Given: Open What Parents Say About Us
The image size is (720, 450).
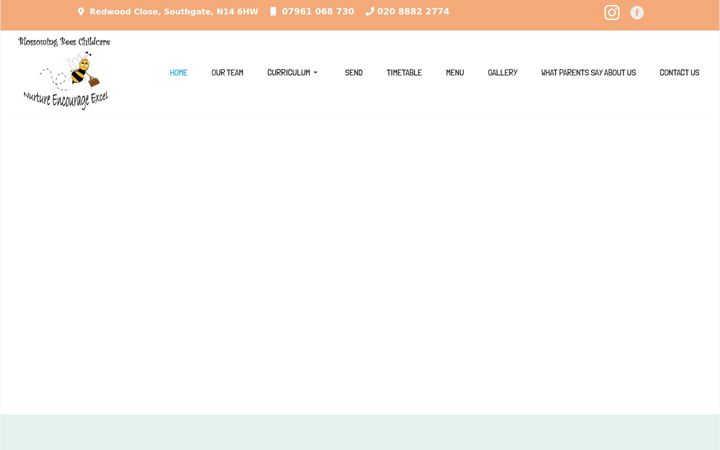Looking at the screenshot, I should click(588, 73).
